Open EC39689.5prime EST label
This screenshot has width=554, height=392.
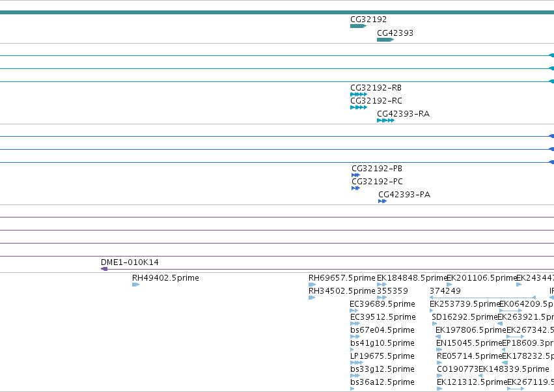pyautogui.click(x=382, y=304)
